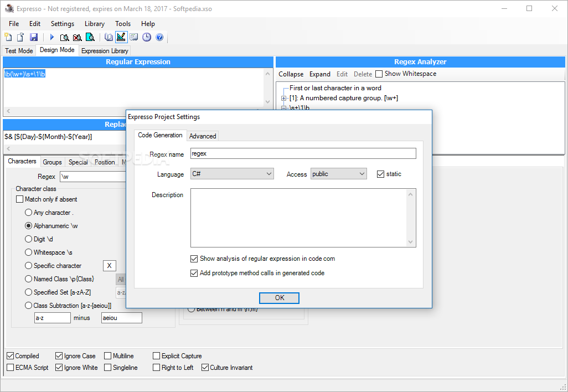568x392 pixels.
Task: Select Any character radio button
Action: click(x=28, y=212)
